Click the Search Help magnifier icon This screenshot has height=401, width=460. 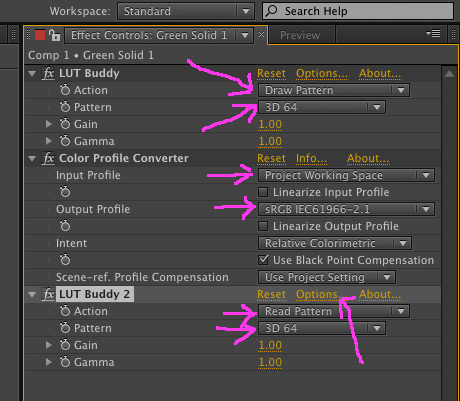pyautogui.click(x=272, y=11)
